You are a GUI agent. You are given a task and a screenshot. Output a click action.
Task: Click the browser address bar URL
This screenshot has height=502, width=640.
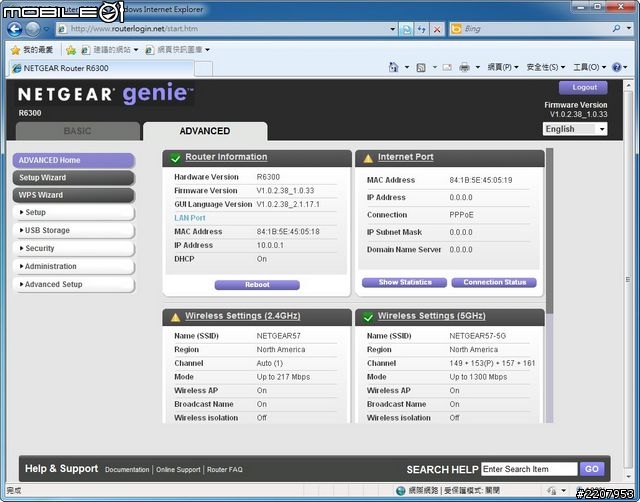tap(134, 29)
